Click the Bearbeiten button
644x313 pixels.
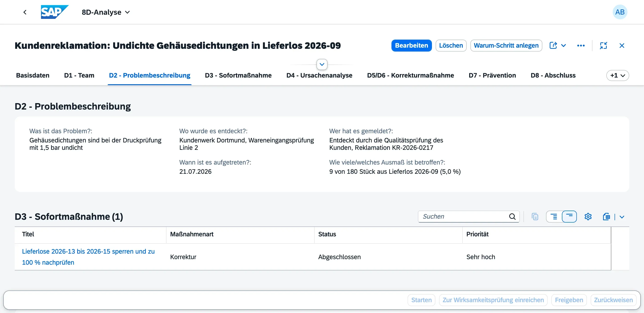tap(411, 46)
